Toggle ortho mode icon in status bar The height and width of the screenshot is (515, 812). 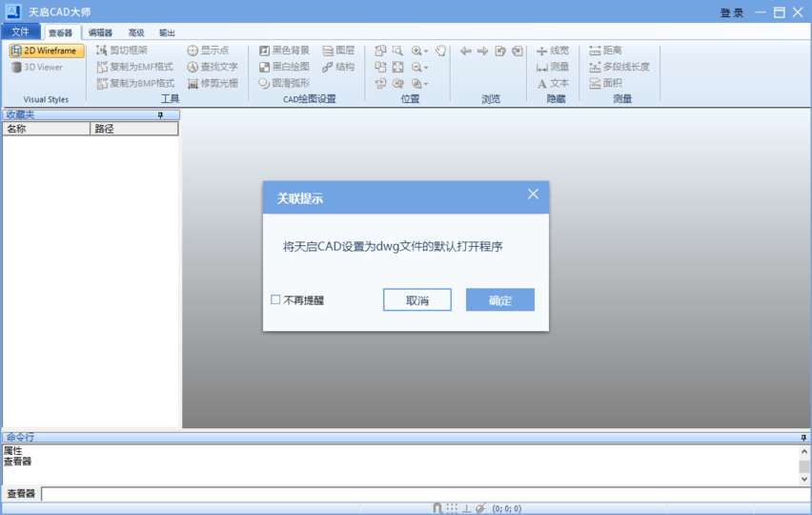point(467,508)
